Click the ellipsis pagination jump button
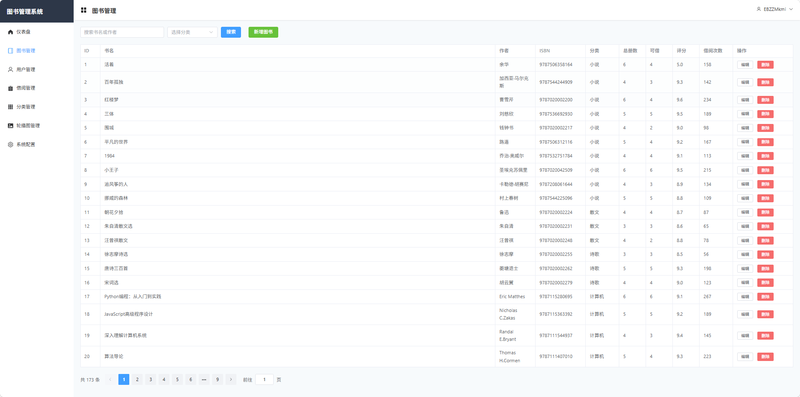Screen dimensions: 800x397 204,380
